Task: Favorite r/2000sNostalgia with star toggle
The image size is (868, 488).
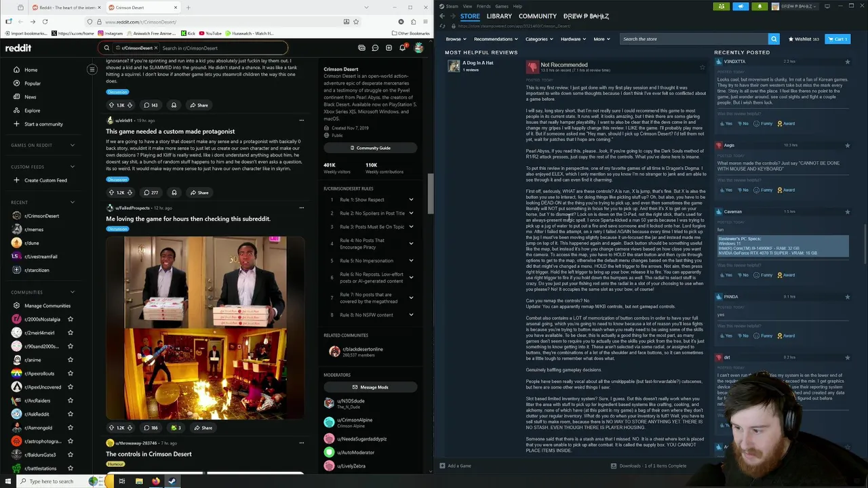Action: (x=70, y=319)
